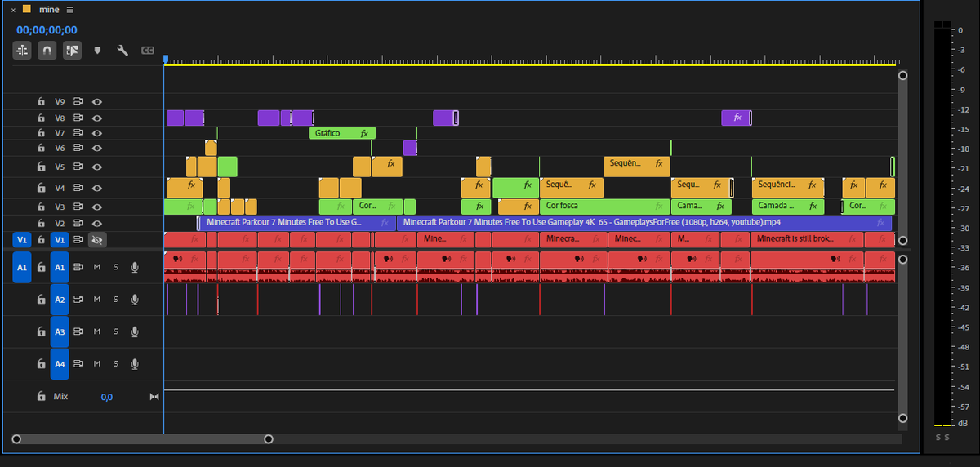Toggle V1 source patching button
This screenshot has width=980, height=467.
pyautogui.click(x=22, y=240)
